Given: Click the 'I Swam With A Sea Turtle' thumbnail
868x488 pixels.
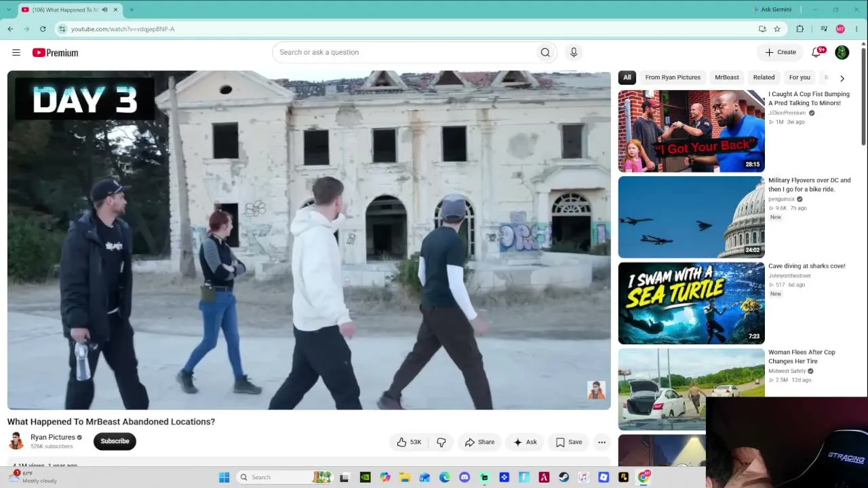Looking at the screenshot, I should pos(691,304).
